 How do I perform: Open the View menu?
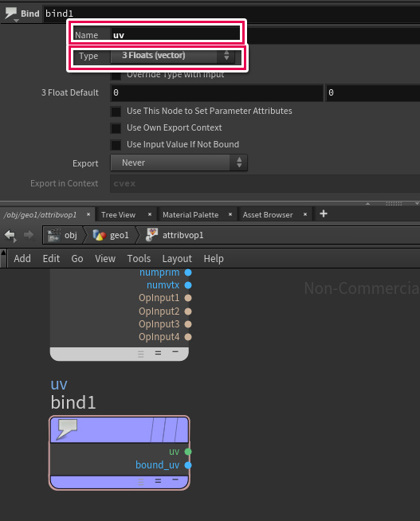click(105, 258)
